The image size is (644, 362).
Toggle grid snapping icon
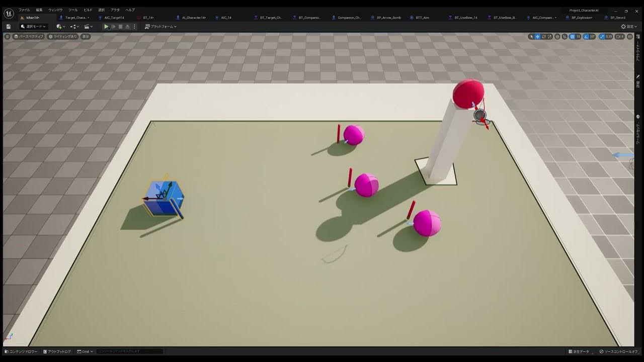[573, 37]
